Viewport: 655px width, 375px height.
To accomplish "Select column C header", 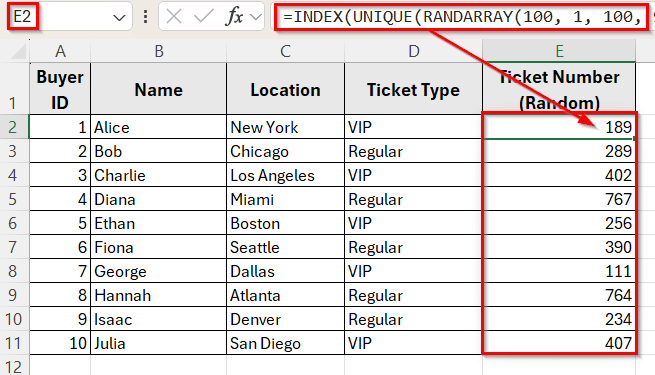I will [285, 51].
